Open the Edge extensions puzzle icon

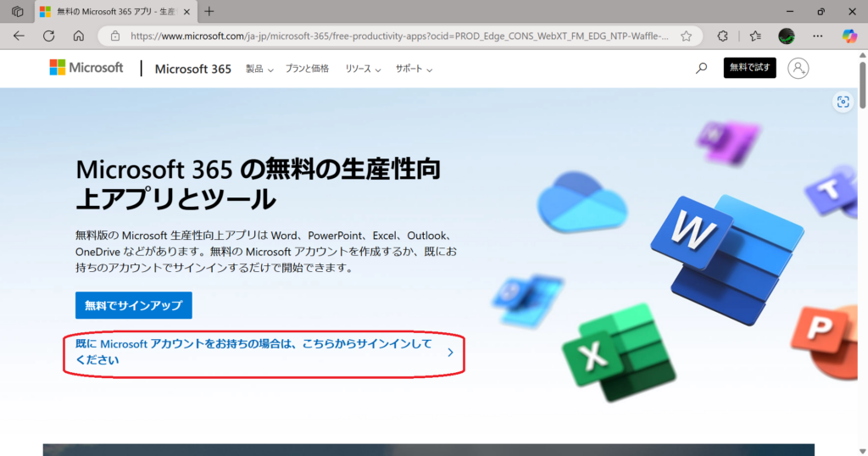click(x=722, y=36)
